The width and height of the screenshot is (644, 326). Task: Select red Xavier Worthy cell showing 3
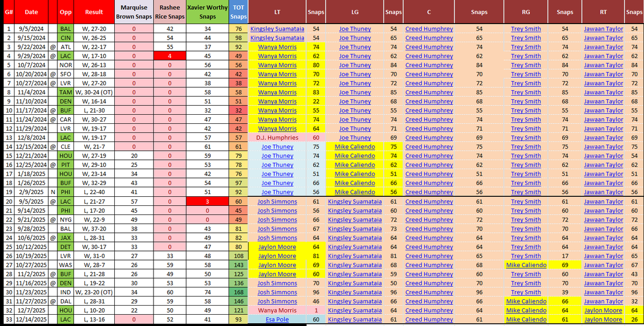point(207,202)
